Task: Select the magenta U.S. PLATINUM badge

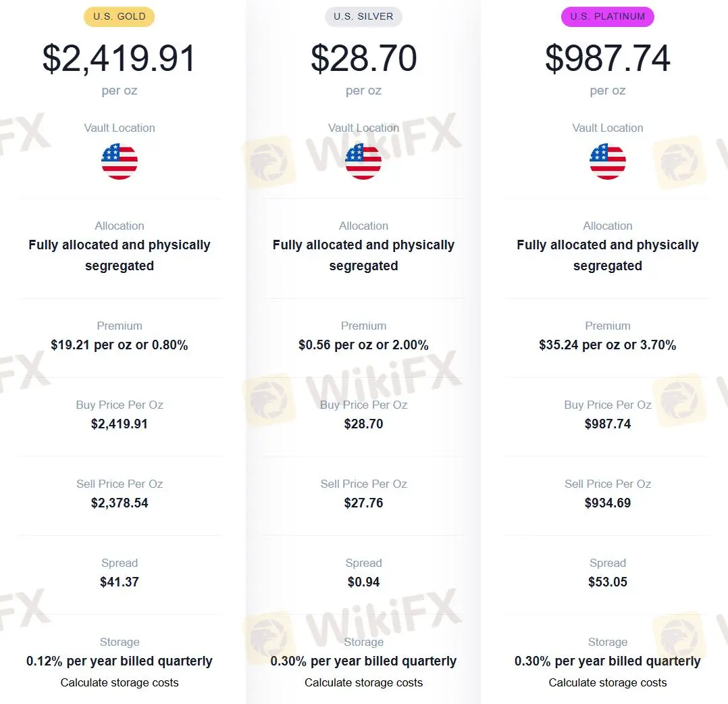Action: 607,16
